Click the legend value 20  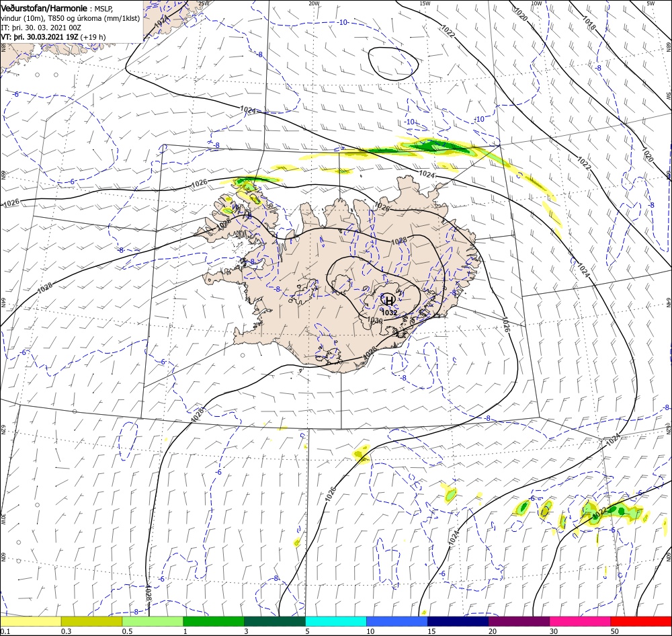click(x=493, y=631)
